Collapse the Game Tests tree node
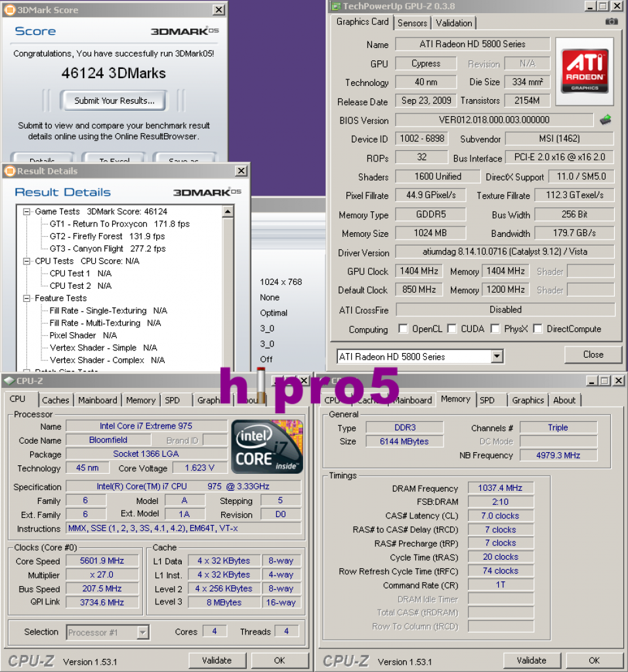The width and height of the screenshot is (628, 672). click(27, 212)
